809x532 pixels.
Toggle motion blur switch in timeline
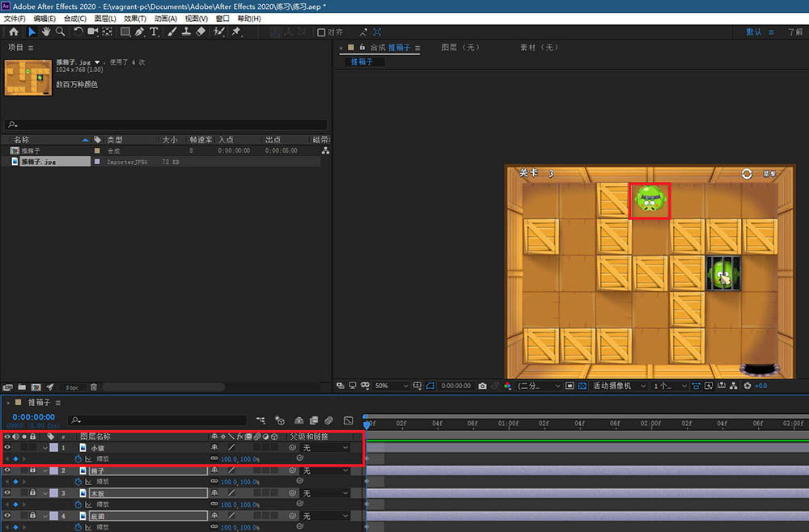(328, 420)
